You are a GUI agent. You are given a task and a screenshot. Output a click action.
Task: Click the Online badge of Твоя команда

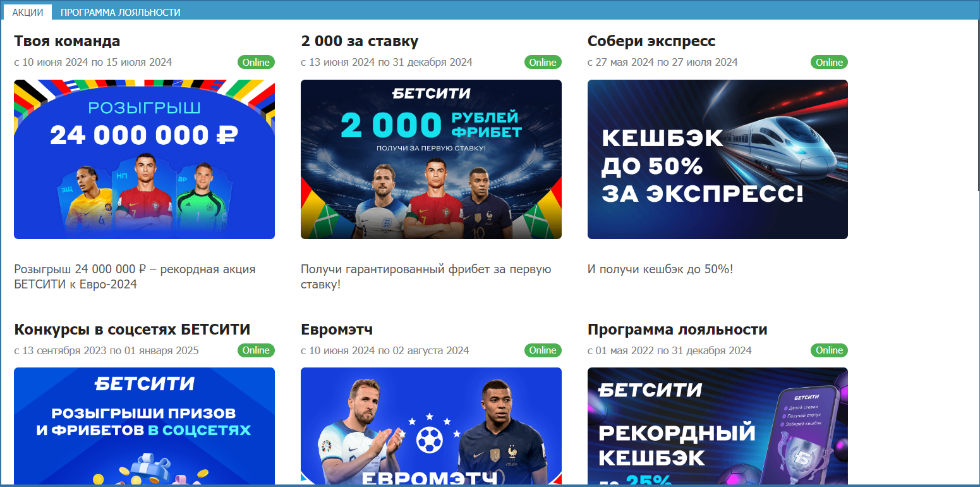(x=256, y=62)
